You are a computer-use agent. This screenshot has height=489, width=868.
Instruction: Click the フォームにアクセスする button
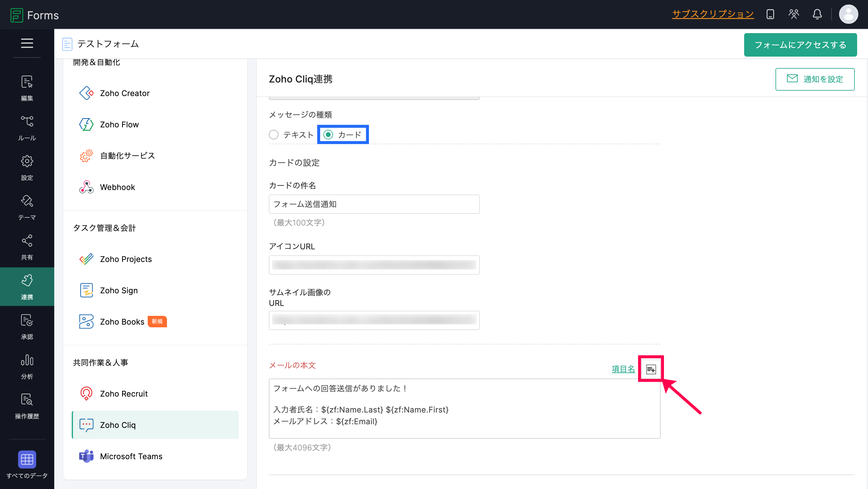(x=800, y=45)
